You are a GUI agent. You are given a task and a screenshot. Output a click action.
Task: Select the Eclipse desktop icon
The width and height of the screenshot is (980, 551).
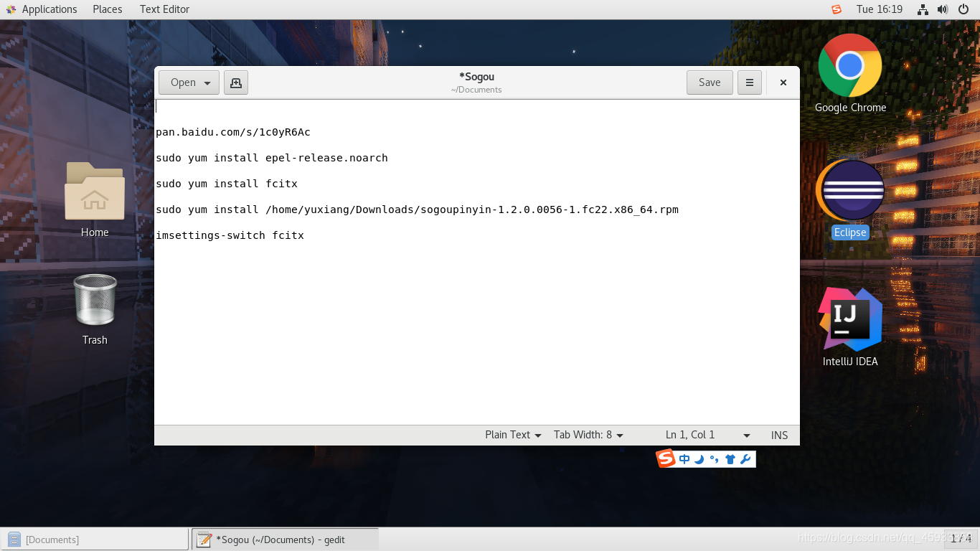coord(850,199)
